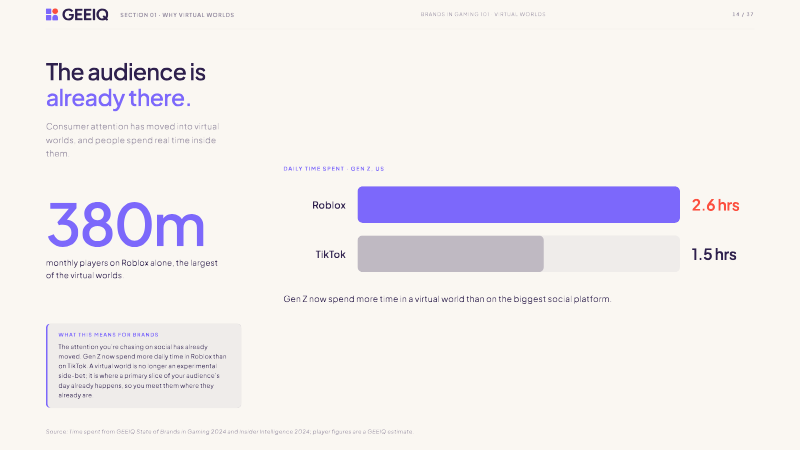Select the 1.5 hrs value label
The width and height of the screenshot is (800, 450).
tap(714, 254)
